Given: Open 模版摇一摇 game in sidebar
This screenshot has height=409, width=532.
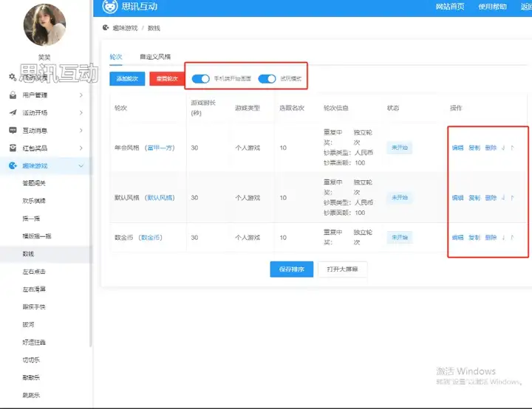Looking at the screenshot, I should click(37, 236).
